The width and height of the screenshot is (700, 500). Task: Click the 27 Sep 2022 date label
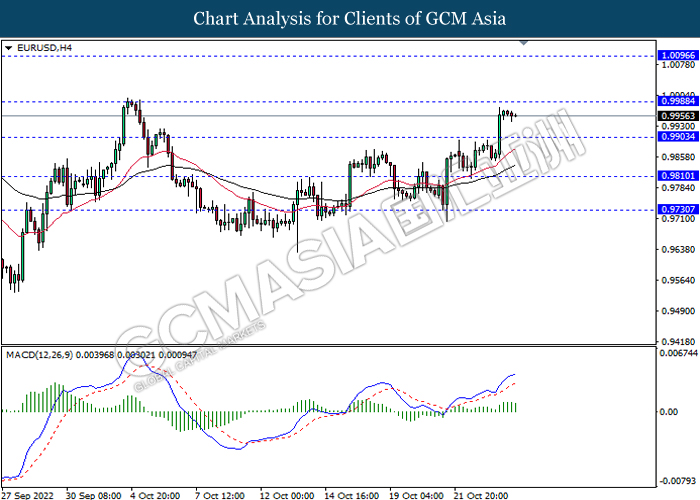tap(27, 495)
